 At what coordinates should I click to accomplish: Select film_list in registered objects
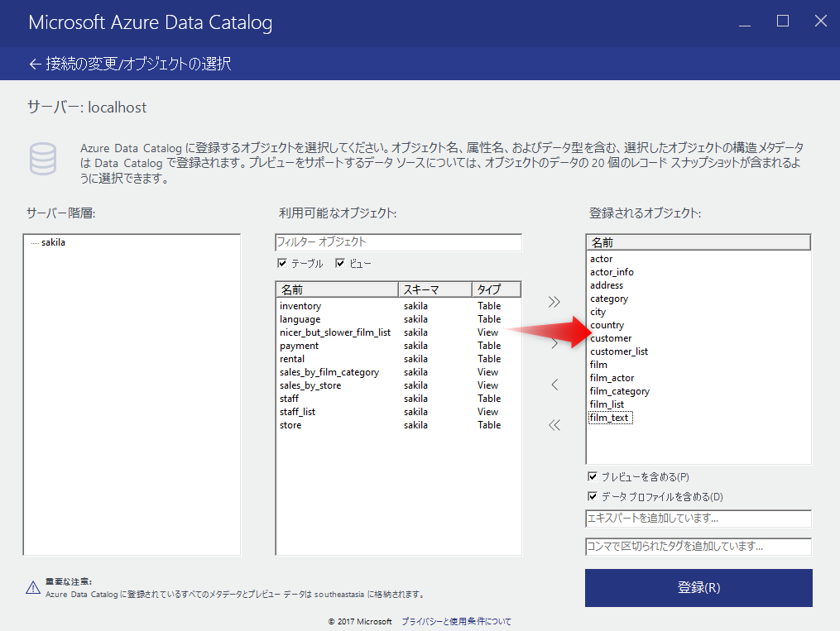point(607,404)
